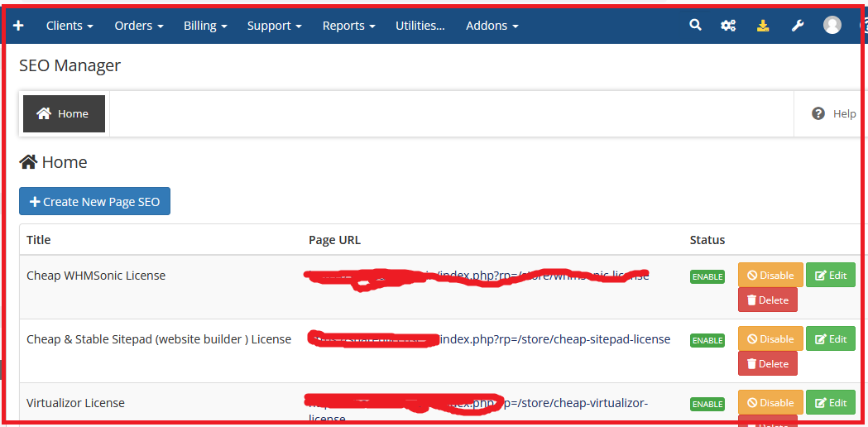Click the house icon beside Home heading
Viewport: 868px width, 427px height.
(x=28, y=162)
